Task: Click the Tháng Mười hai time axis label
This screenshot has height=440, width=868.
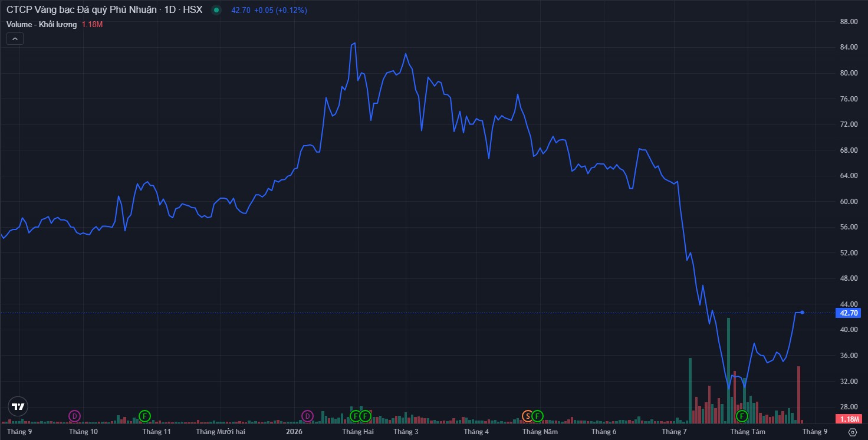Action: click(221, 432)
